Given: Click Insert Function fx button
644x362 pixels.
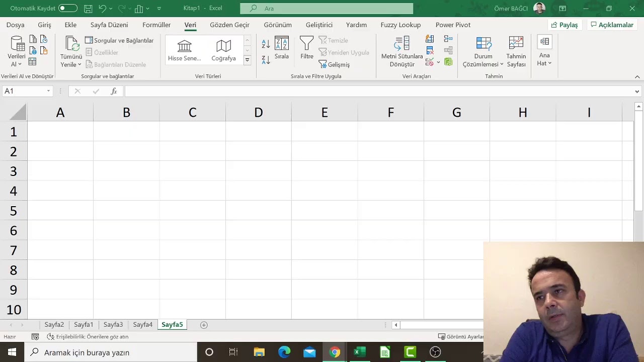Looking at the screenshot, I should (114, 91).
